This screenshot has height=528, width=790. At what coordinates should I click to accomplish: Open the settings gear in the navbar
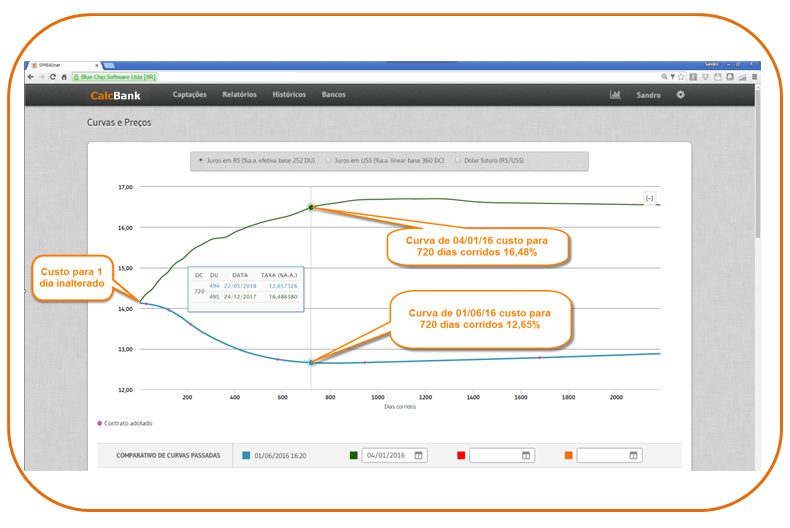(681, 95)
